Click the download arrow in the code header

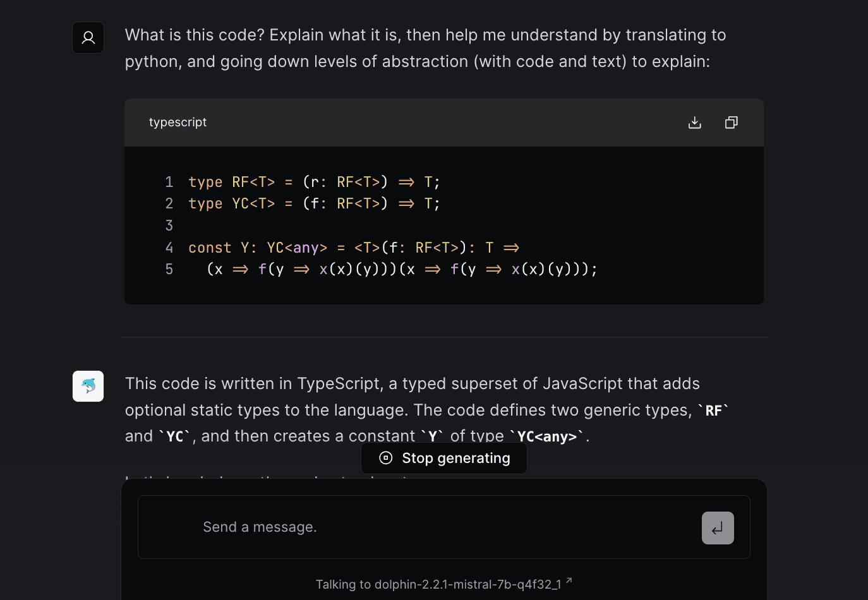tap(694, 122)
